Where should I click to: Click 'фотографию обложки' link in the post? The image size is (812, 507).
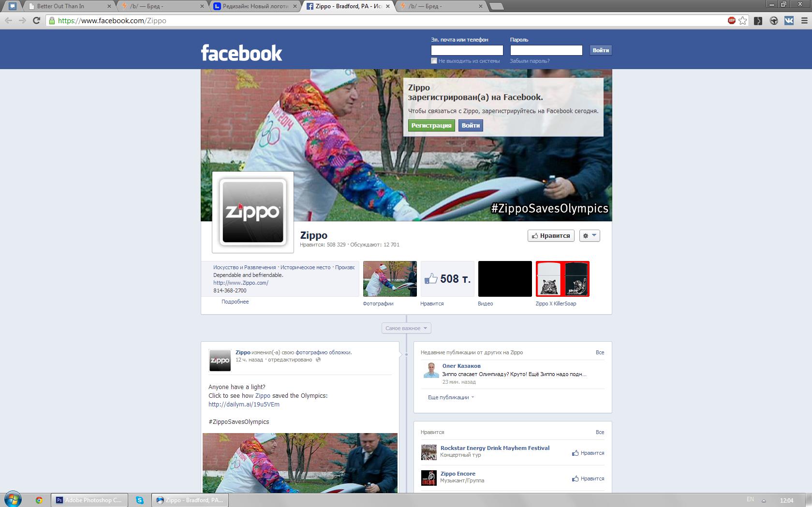point(324,352)
